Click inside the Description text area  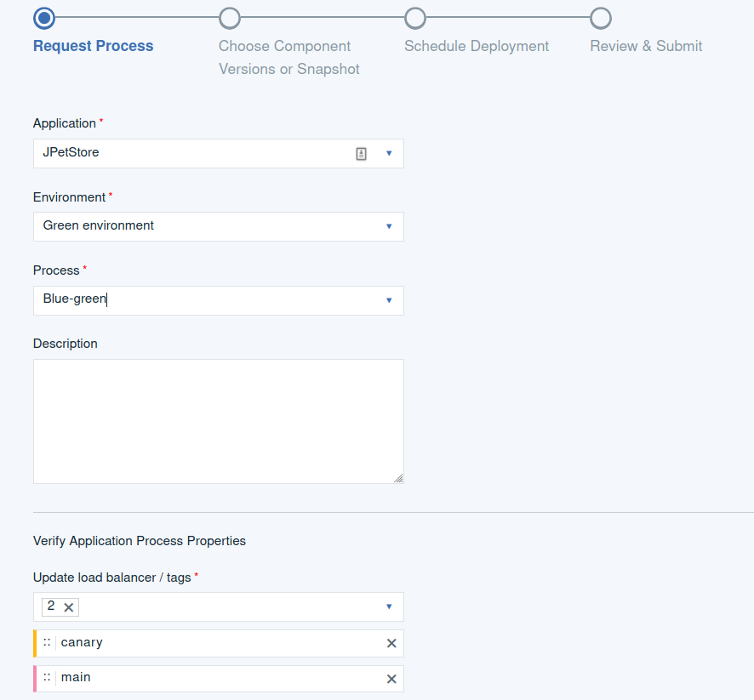pyautogui.click(x=218, y=420)
